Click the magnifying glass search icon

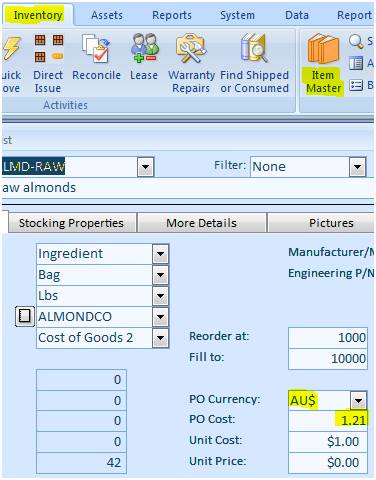click(356, 42)
